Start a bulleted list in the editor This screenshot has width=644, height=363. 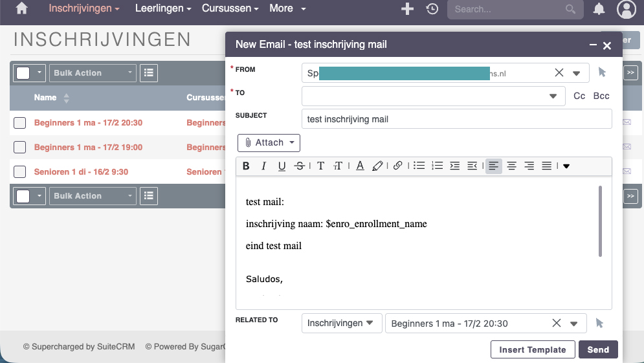[x=419, y=166]
